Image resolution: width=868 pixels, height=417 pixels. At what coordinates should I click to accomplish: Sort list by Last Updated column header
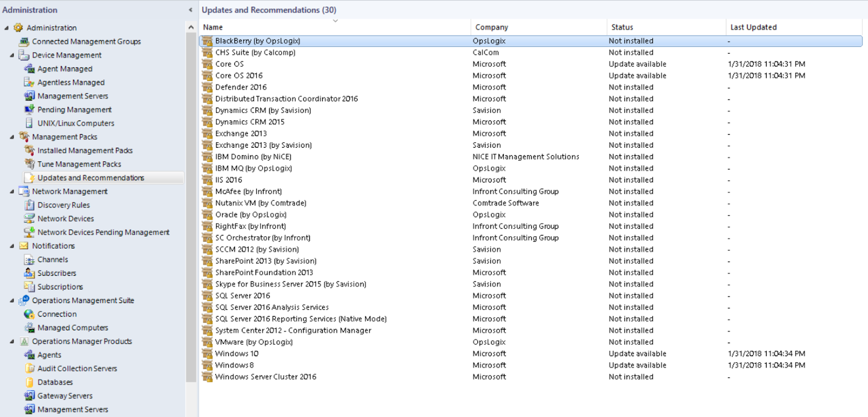(x=794, y=27)
